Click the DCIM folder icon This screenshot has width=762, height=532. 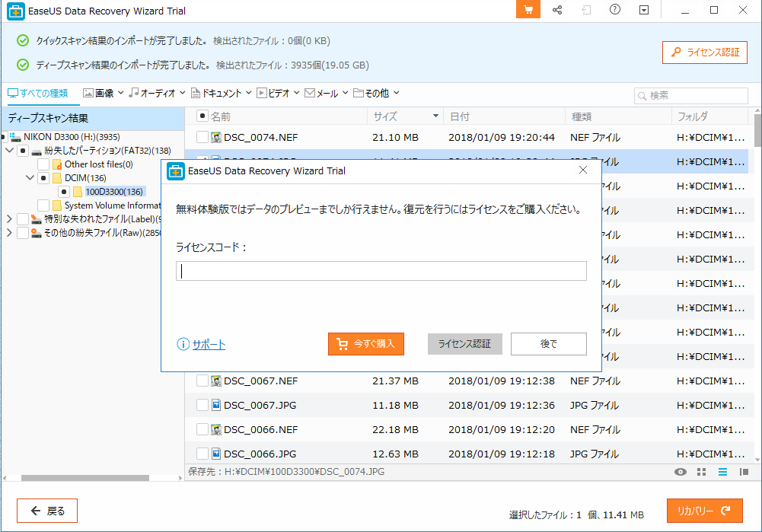click(x=57, y=178)
